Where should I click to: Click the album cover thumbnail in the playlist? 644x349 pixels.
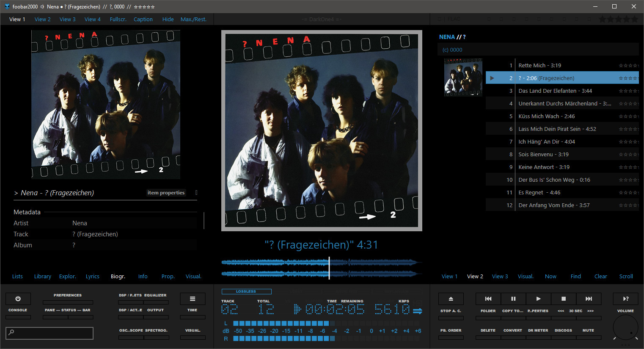coord(463,78)
